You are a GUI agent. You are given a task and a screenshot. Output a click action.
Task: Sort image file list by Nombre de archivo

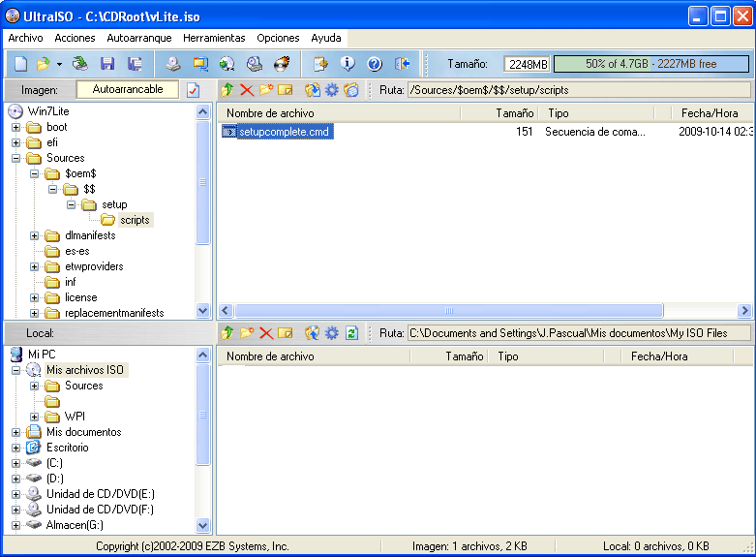click(x=340, y=113)
